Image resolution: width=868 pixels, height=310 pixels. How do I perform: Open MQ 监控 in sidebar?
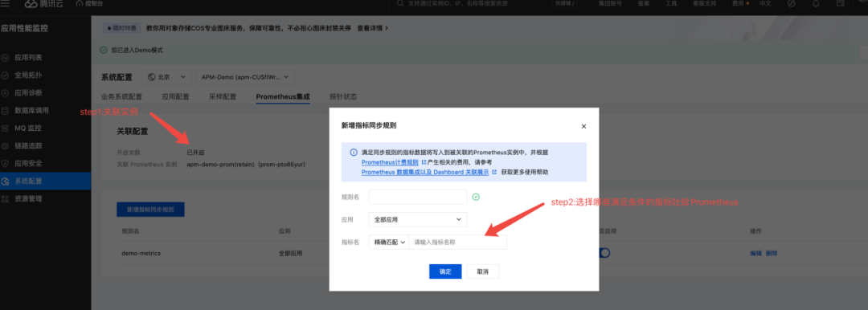tap(28, 128)
